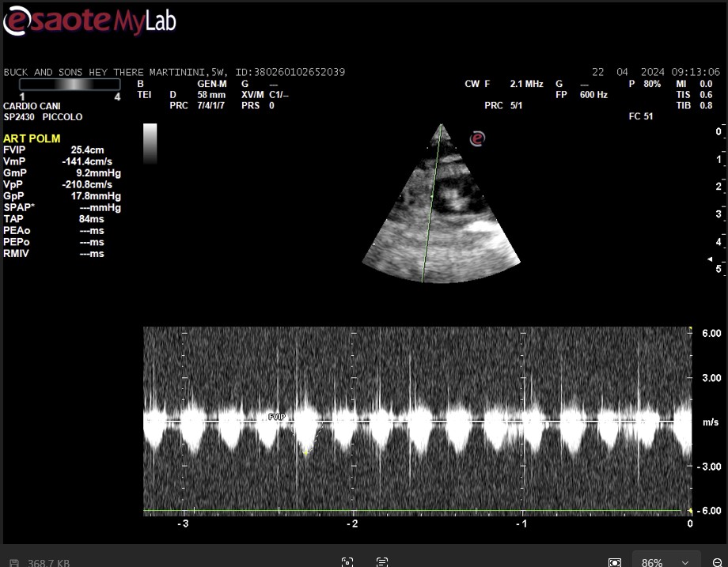Click the depth focus arrow near 5 cm
This screenshot has width=728, height=567.
pos(710,259)
